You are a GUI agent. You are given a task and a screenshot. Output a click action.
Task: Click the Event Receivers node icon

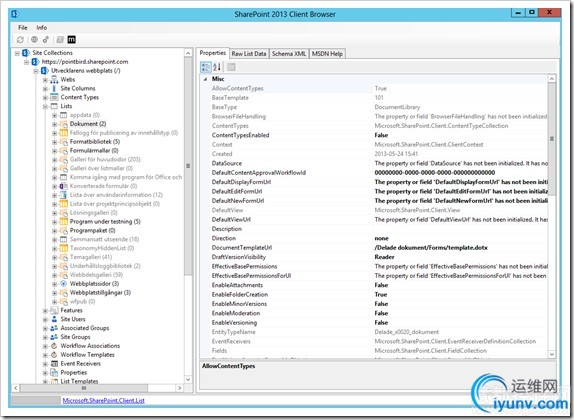[54, 364]
